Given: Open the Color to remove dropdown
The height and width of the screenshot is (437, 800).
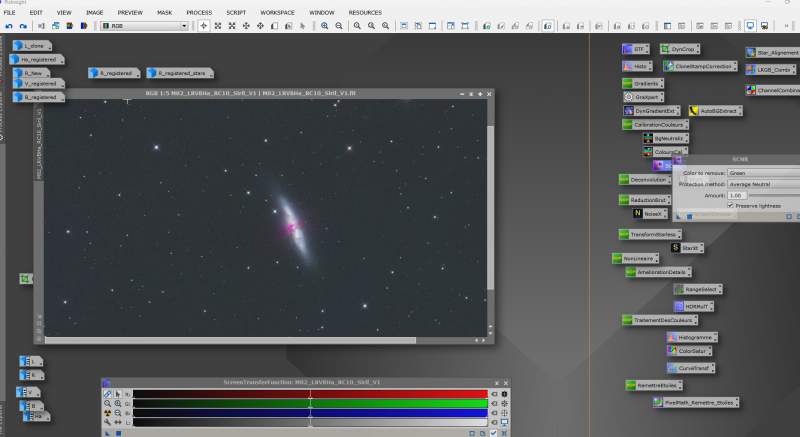Looking at the screenshot, I should click(763, 173).
